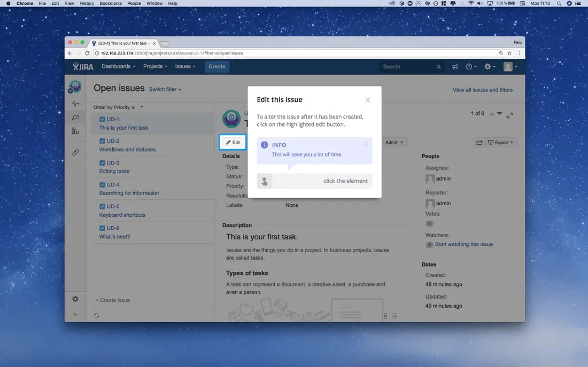Click the task checkbox beside UD-3
This screenshot has width=588, height=367.
coord(102,162)
